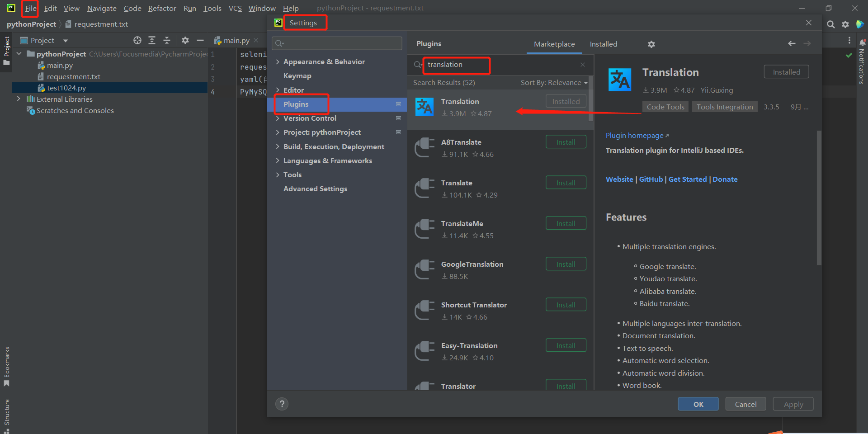Image resolution: width=868 pixels, height=434 pixels.
Task: Click the Code Tools tag
Action: (x=665, y=107)
